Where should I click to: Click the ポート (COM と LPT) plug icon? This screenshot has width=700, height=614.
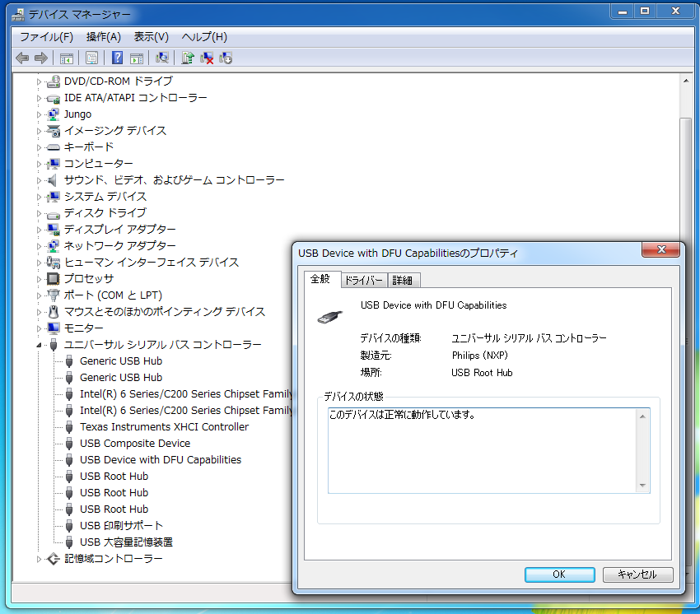point(54,295)
